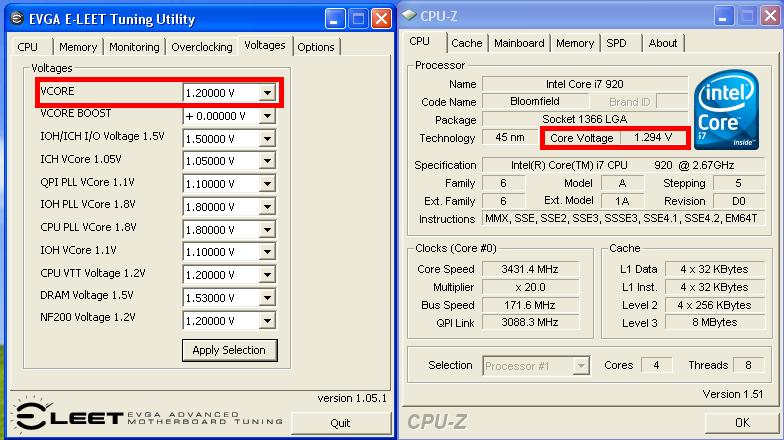The width and height of the screenshot is (784, 440).
Task: Click the L1 Data 4 x 32 KBytes value
Action: pos(714,269)
